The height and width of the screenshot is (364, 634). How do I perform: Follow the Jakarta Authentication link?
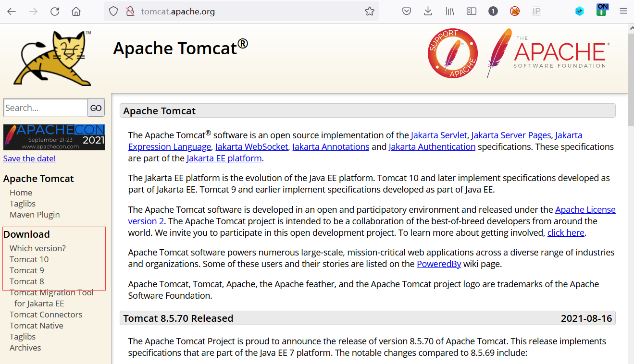[432, 146]
